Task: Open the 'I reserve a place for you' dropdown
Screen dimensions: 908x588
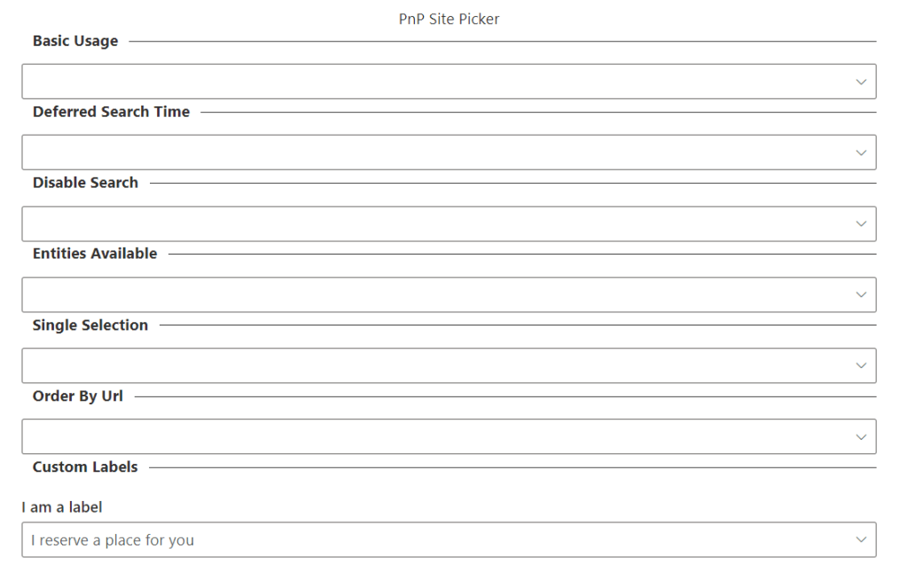Action: (x=434, y=539)
